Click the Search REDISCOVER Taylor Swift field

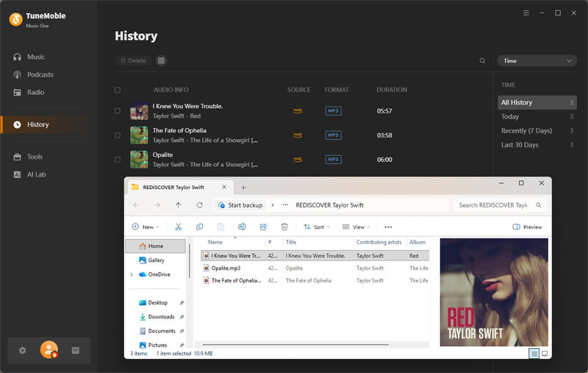pyautogui.click(x=499, y=205)
